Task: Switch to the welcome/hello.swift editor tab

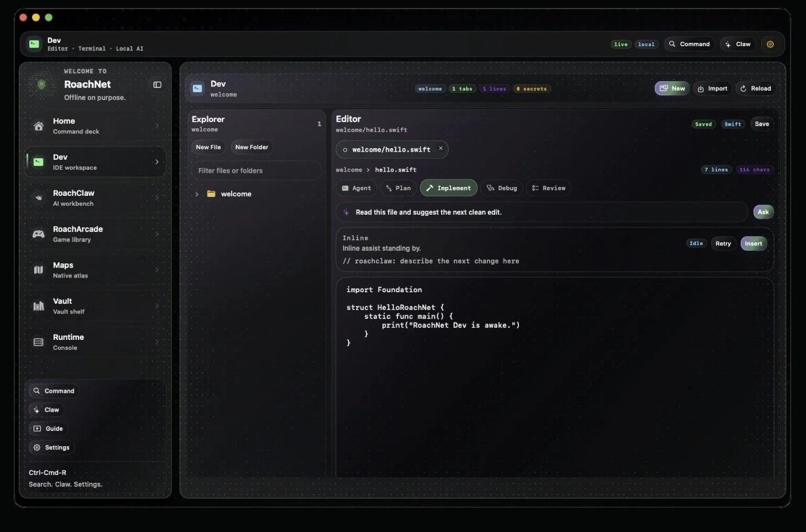Action: click(391, 150)
